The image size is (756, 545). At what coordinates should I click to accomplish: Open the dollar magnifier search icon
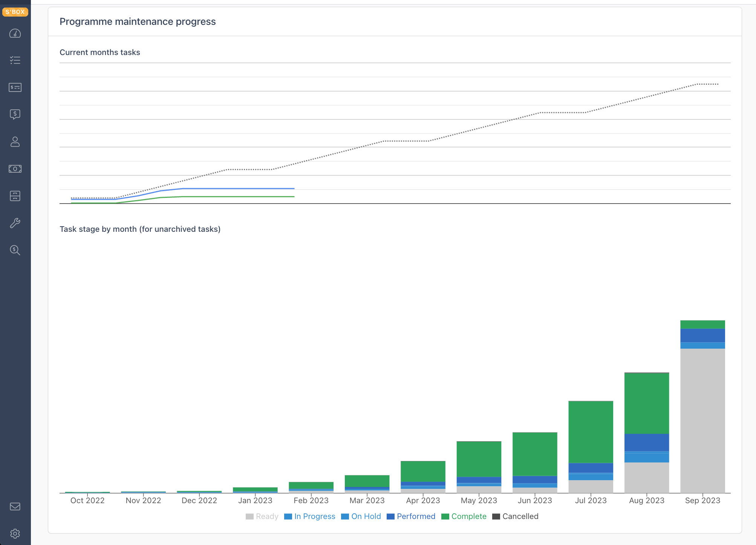(15, 250)
